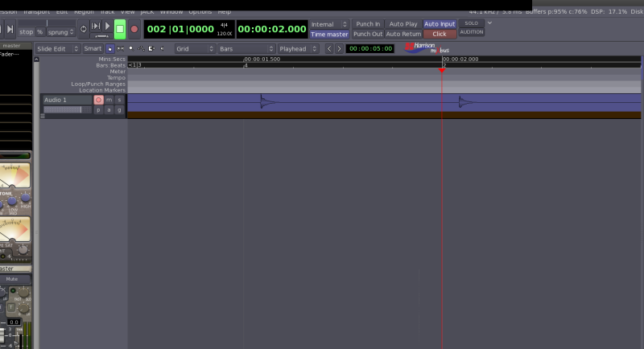644x349 pixels.
Task: Click the HIGH tone knob on master strip
Action: coord(26,198)
